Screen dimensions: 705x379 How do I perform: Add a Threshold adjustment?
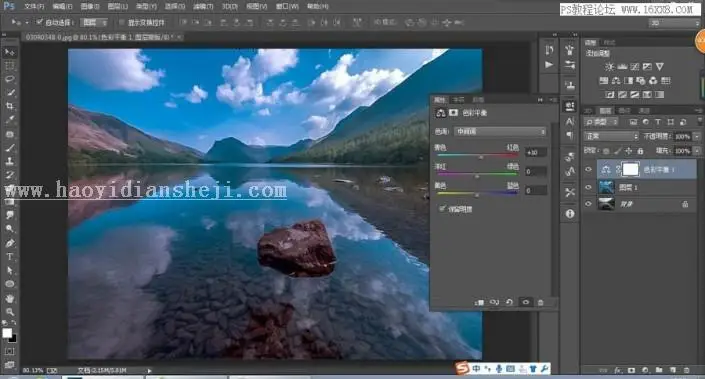[634, 94]
